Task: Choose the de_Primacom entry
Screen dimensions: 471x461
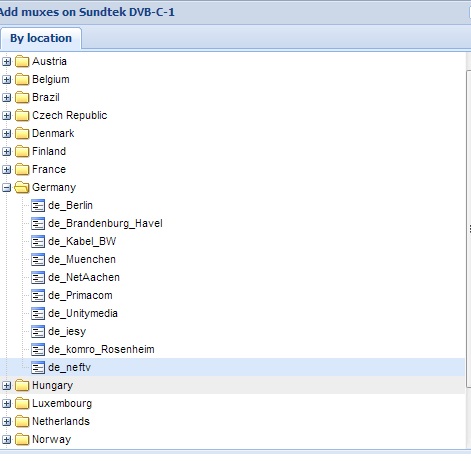Action: pos(80,295)
